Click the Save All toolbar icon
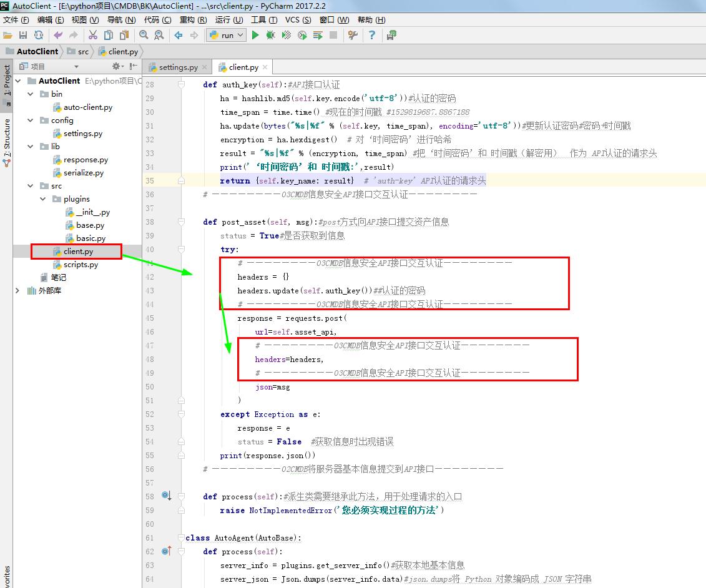This screenshot has height=588, width=706. click(23, 35)
